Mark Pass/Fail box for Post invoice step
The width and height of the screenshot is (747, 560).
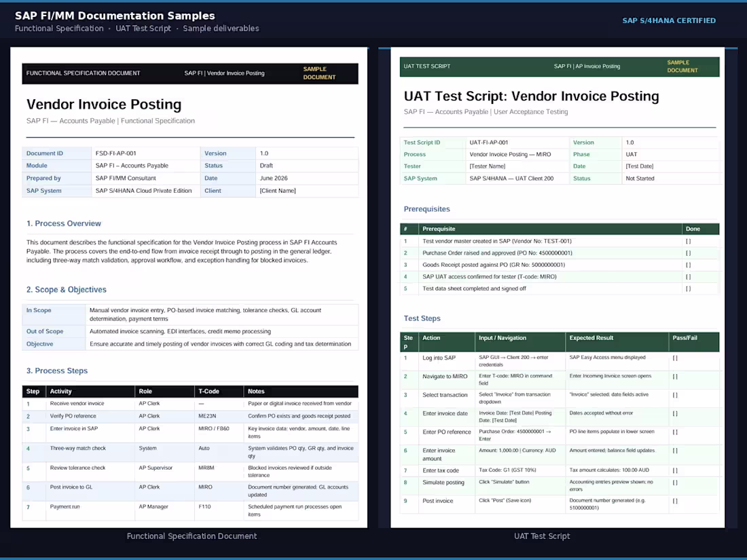click(675, 501)
